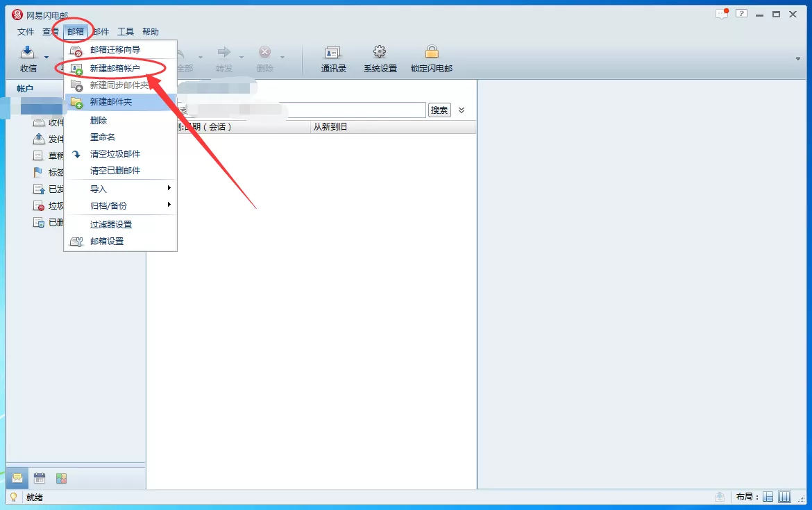Choose 新建邮箱帐户 menu entry
The image size is (812, 510).
(x=121, y=68)
